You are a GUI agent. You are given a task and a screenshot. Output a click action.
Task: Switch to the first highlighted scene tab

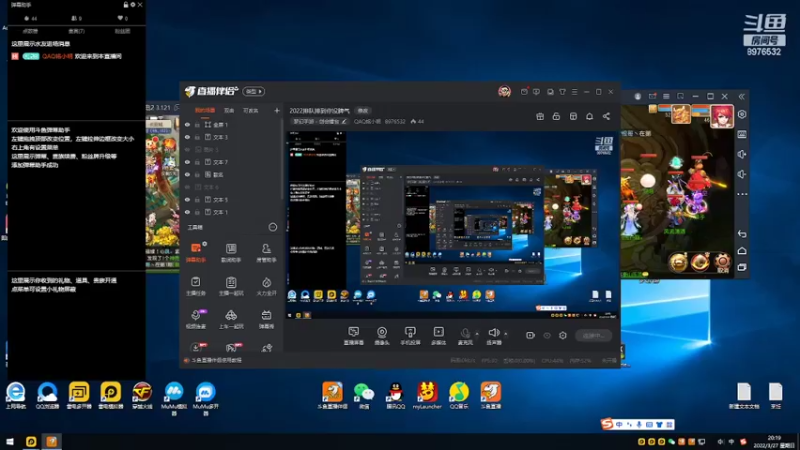coord(205,110)
